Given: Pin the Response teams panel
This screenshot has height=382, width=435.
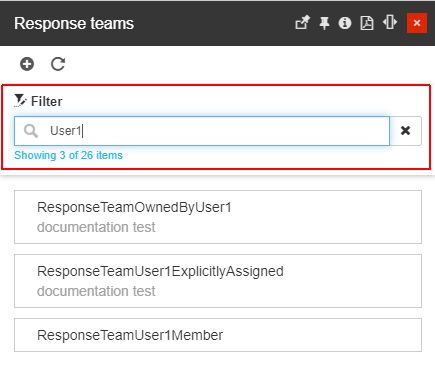Looking at the screenshot, I should [x=324, y=23].
